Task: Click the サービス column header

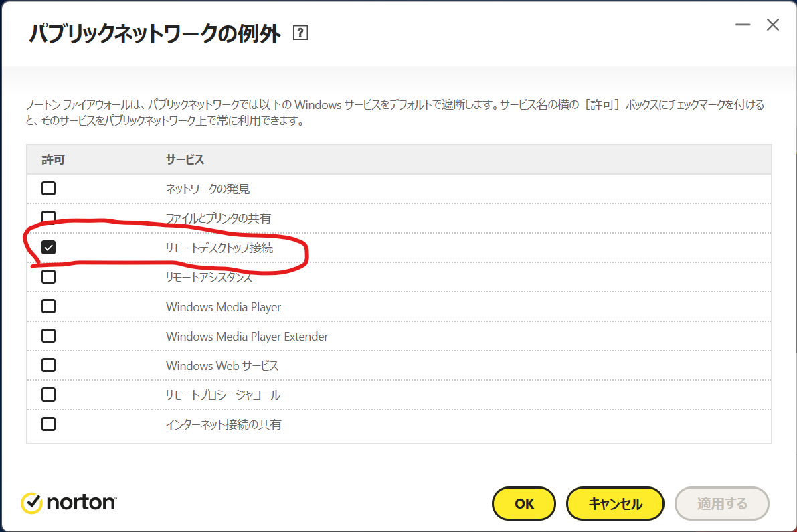Action: [185, 159]
